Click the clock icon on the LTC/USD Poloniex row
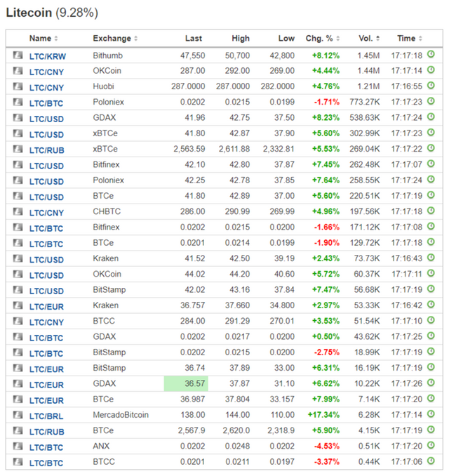This screenshot has width=449, height=476. 431,180
